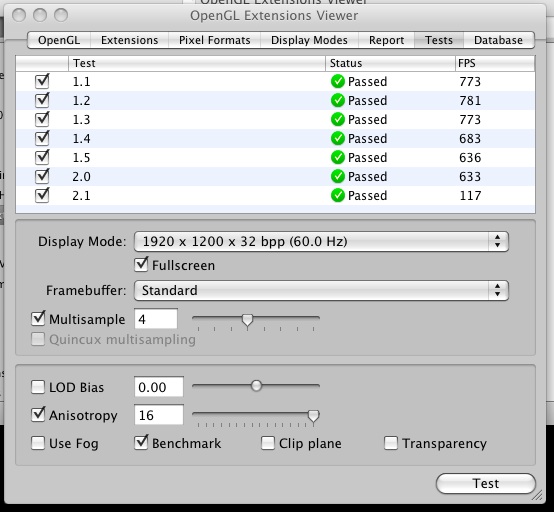Click green Passed icon for test 2.1
Viewport: 554px width, 512px height.
click(338, 195)
